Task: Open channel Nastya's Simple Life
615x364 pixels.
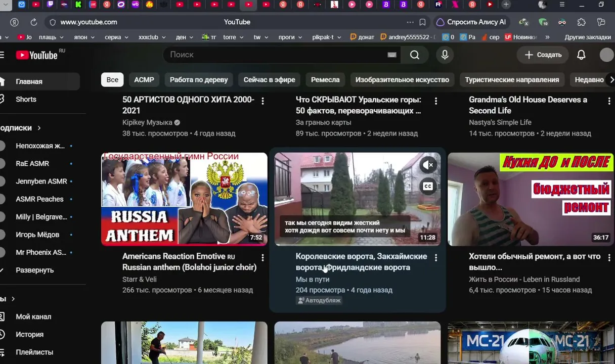Action: click(x=500, y=122)
